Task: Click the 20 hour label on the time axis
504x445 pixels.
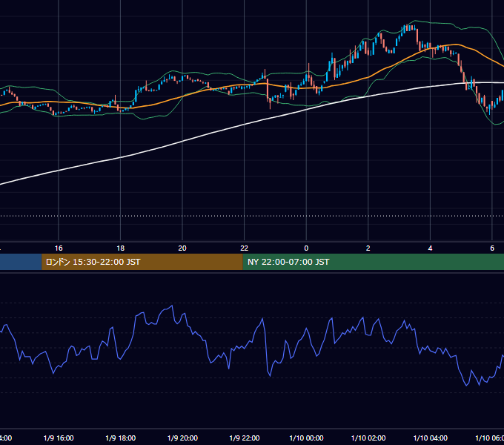Action: 182,248
